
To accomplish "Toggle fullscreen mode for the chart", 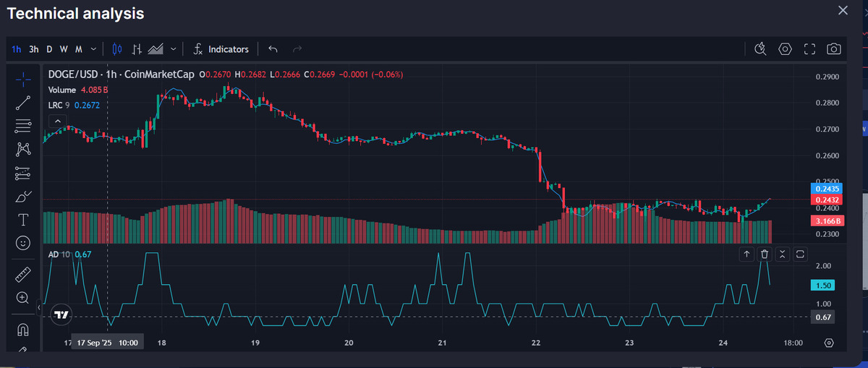I will 809,49.
